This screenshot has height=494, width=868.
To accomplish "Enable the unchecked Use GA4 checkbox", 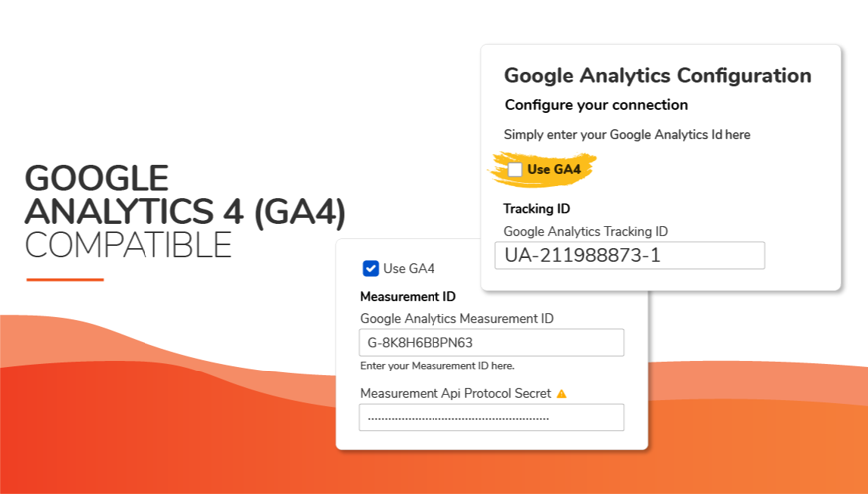I will pos(515,170).
